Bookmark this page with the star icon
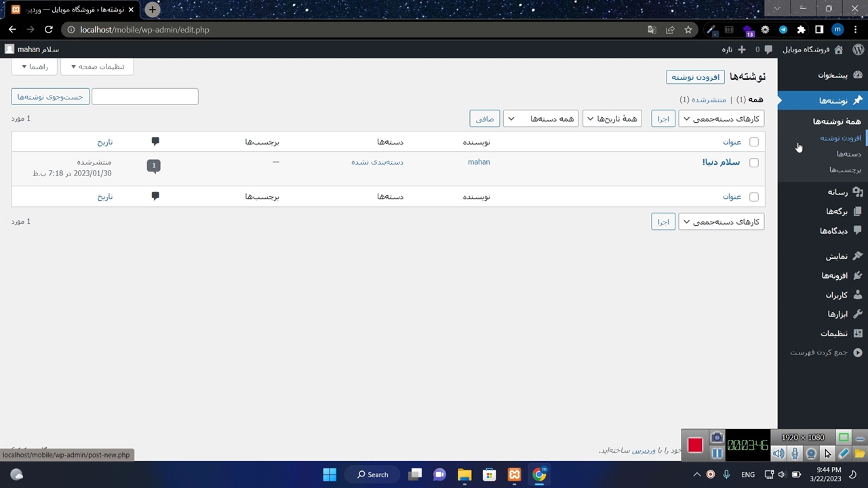Image resolution: width=868 pixels, height=488 pixels. [x=688, y=30]
